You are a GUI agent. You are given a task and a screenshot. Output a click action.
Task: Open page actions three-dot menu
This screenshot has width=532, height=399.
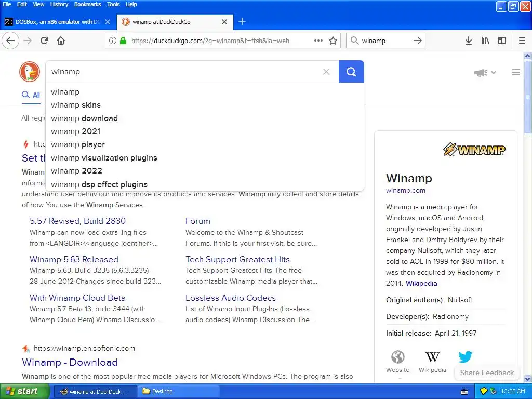(x=318, y=41)
